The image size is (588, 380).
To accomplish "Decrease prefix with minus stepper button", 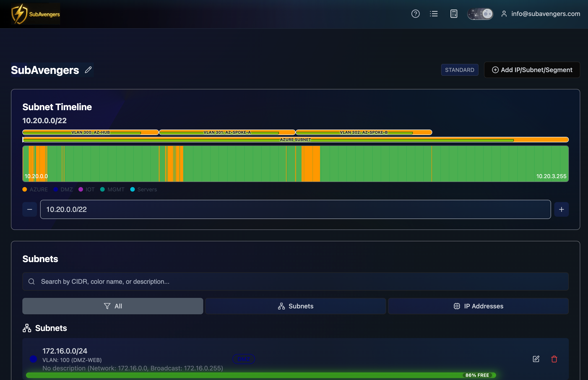I will pos(30,209).
